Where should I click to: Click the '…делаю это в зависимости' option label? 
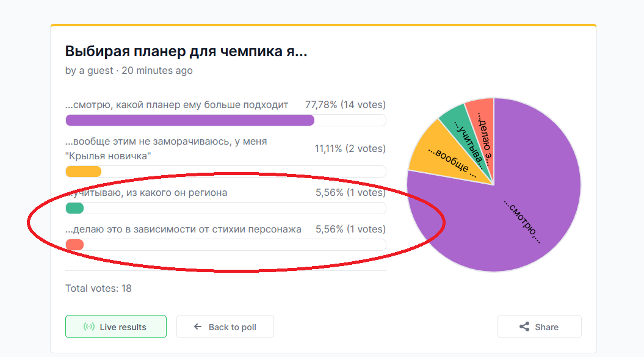point(183,229)
